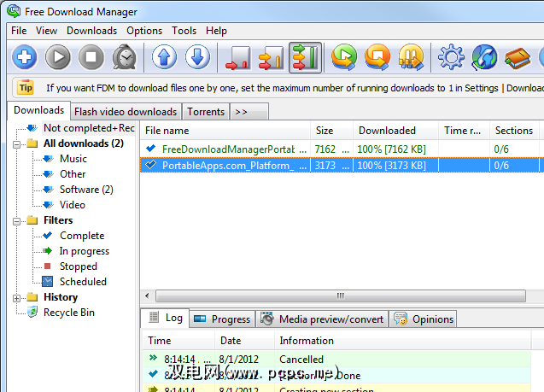Viewport: 544px width, 392px height.
Task: Open the Options menu
Action: click(144, 31)
